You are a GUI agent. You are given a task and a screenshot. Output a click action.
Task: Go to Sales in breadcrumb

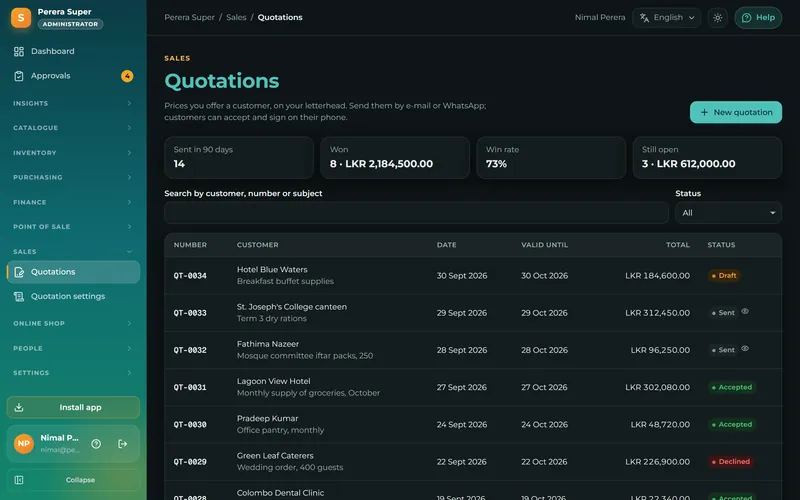(236, 17)
